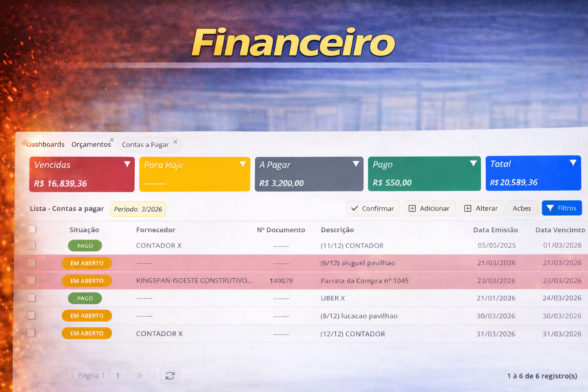
Task: Expand the Pago card arrow
Action: point(474,163)
